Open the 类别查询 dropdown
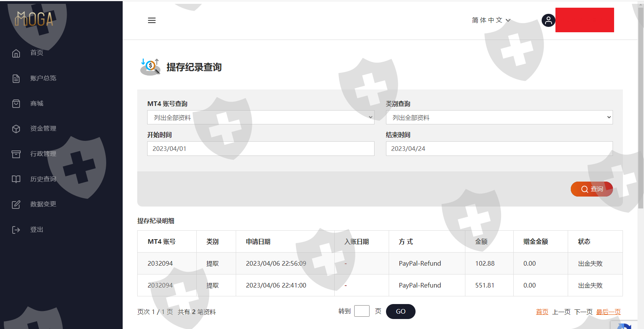 (499, 117)
